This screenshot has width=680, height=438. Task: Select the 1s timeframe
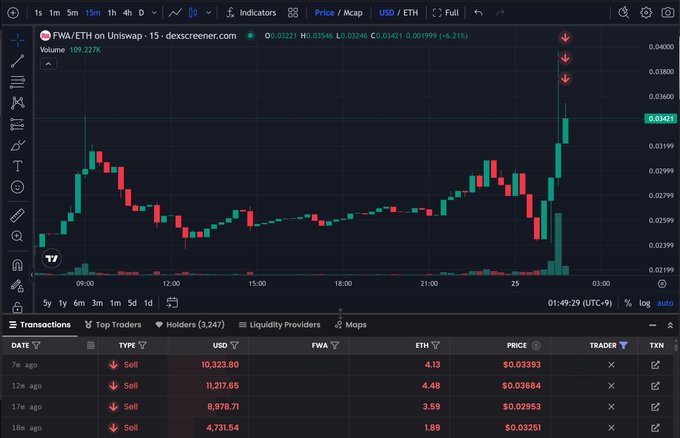coord(38,13)
